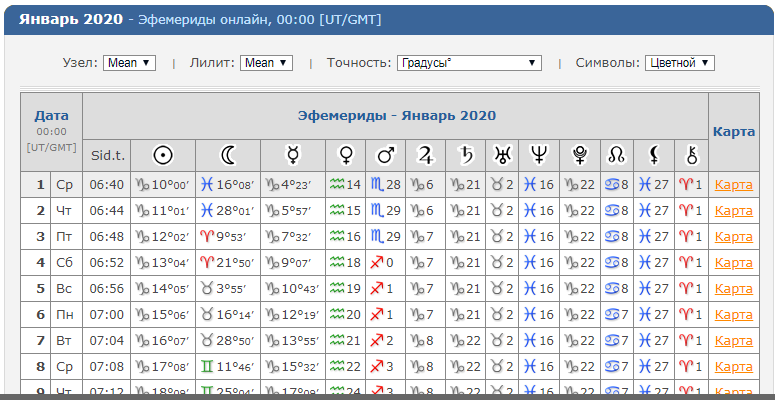Click the Moon crescent column header
Image resolution: width=775 pixels, height=400 pixels.
click(228, 156)
